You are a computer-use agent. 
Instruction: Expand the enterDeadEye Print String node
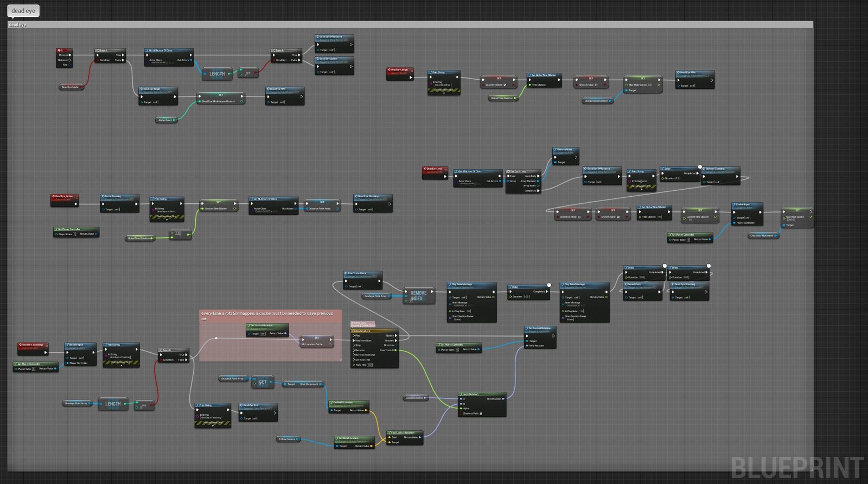pos(444,93)
